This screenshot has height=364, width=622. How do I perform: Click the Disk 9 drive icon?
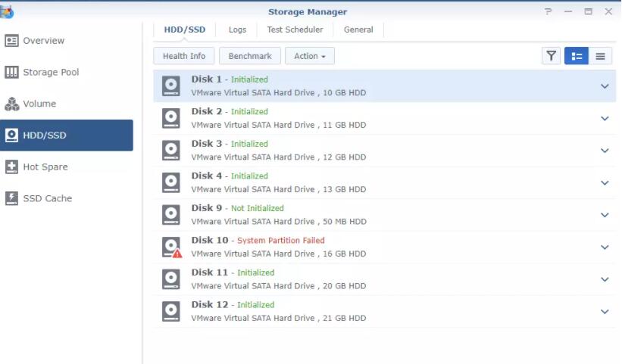pyautogui.click(x=171, y=215)
